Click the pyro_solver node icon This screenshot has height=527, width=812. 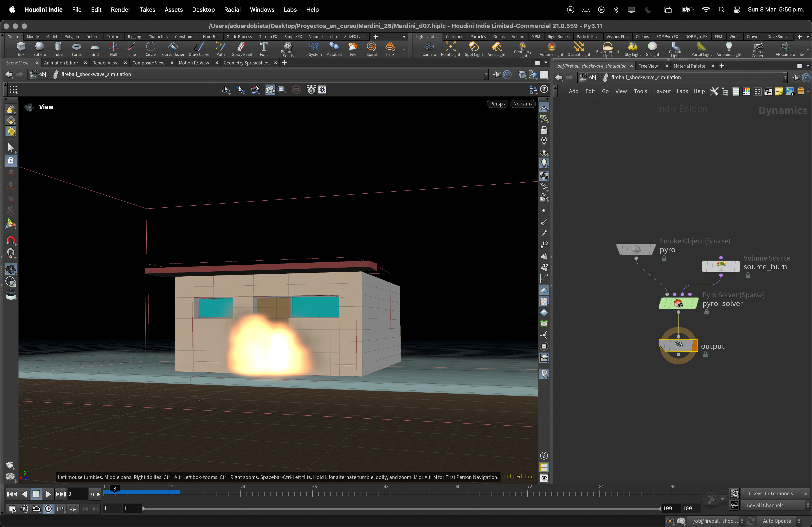pyautogui.click(x=678, y=303)
